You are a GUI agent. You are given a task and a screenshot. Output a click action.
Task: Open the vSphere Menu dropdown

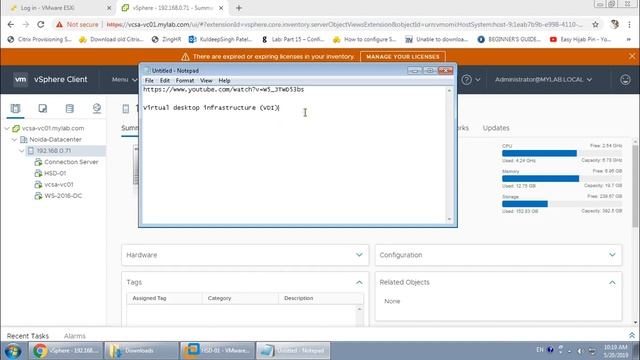click(x=124, y=80)
